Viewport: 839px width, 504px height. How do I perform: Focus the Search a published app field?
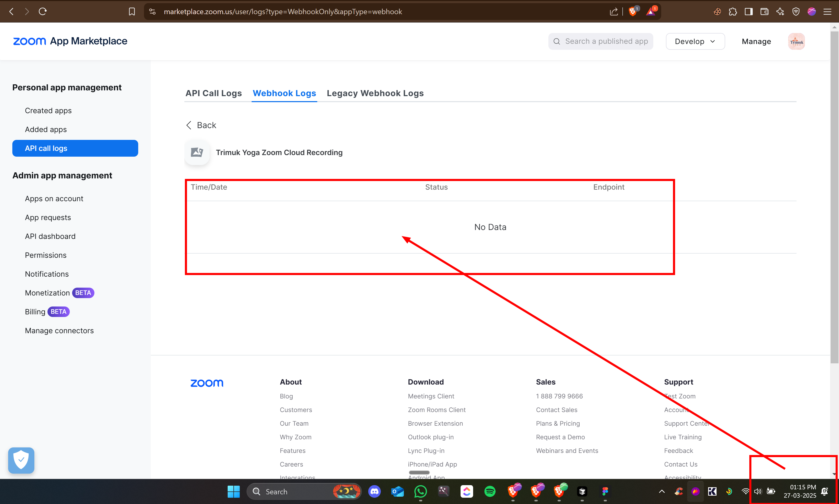tap(606, 41)
